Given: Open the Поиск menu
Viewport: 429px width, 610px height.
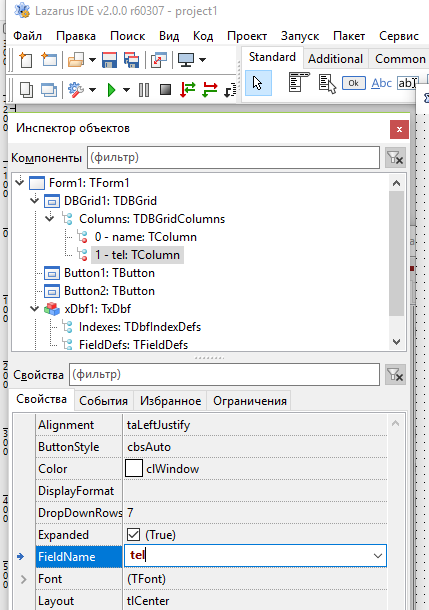Looking at the screenshot, I should pyautogui.click(x=128, y=36).
